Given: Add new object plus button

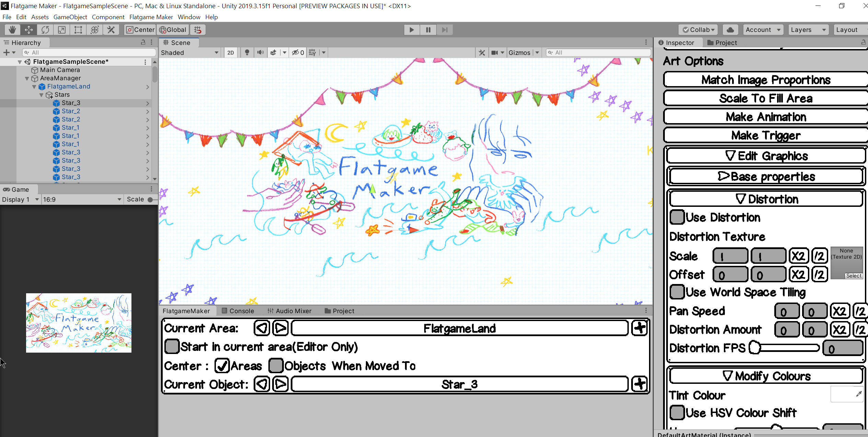Looking at the screenshot, I should point(640,384).
